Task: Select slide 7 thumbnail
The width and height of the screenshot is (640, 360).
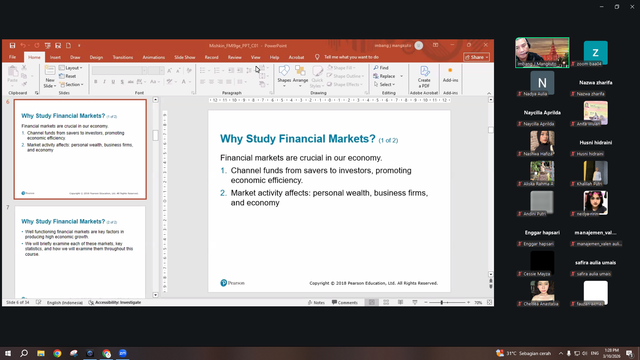Action: 80,252
